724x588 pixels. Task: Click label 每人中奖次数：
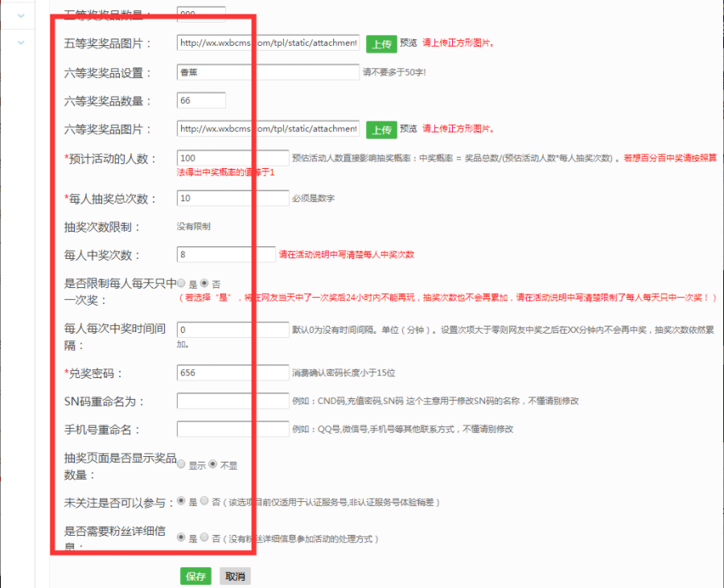click(x=102, y=255)
